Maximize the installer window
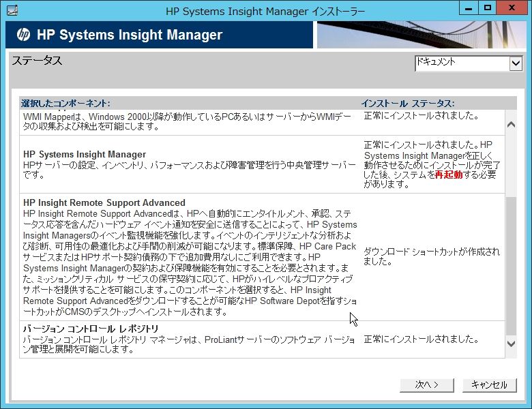532x409 pixels. tap(488, 8)
